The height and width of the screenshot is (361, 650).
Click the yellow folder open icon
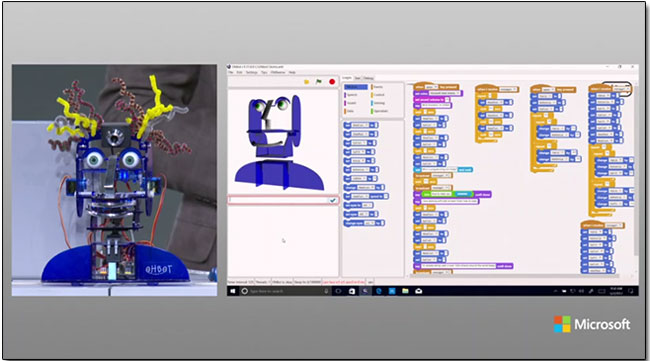coord(306,82)
